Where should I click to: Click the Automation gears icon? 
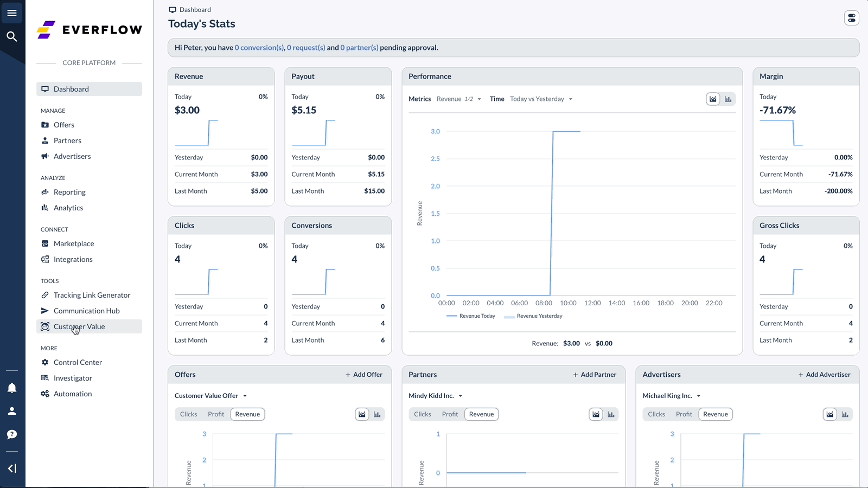[x=45, y=394]
